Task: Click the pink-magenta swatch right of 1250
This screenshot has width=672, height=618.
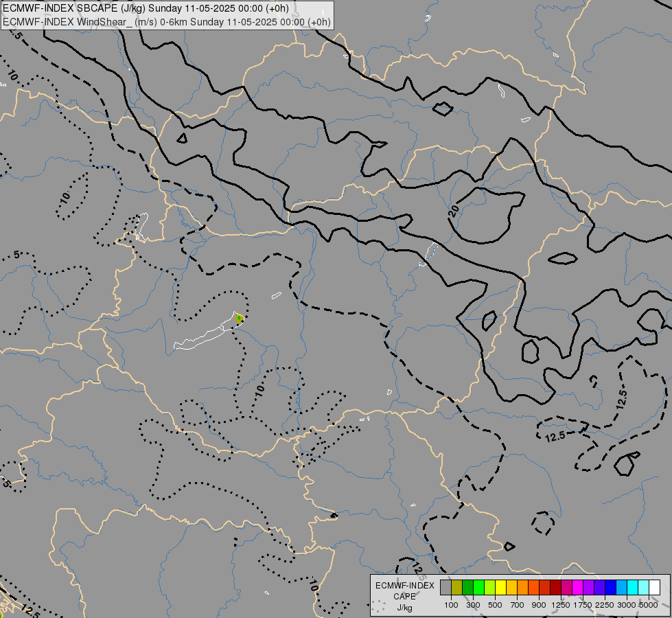Action: 566,588
